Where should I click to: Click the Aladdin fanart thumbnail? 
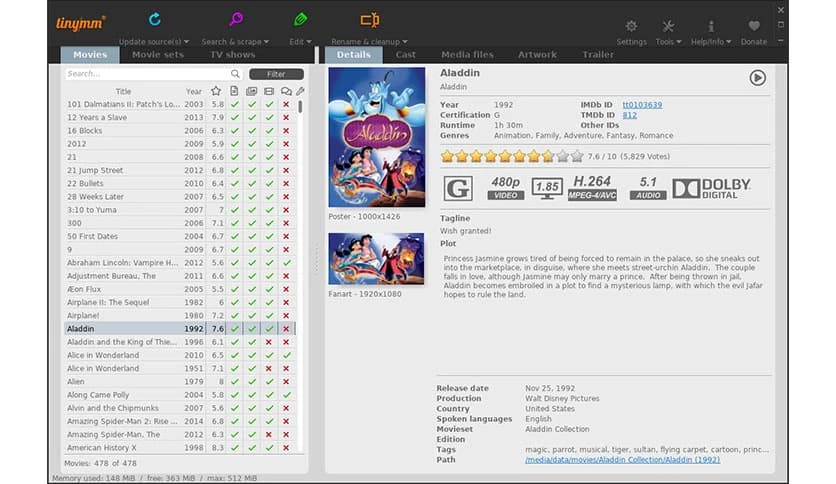376,259
